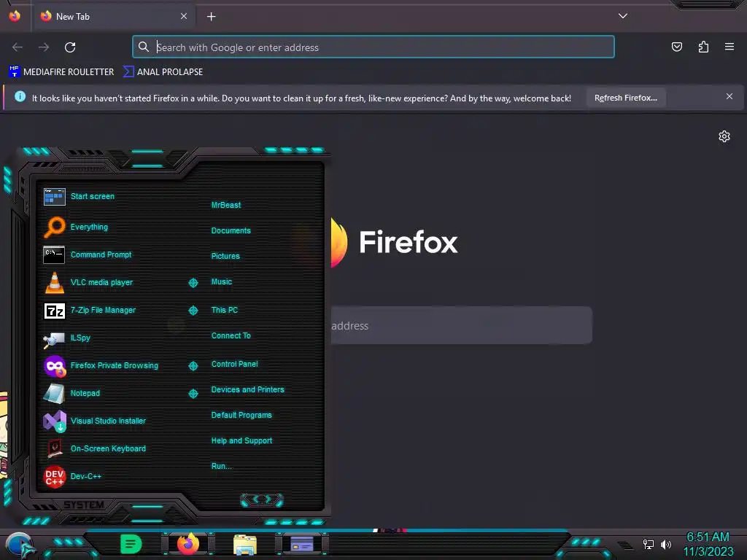Click the Start orb on taskbar

coord(20,545)
